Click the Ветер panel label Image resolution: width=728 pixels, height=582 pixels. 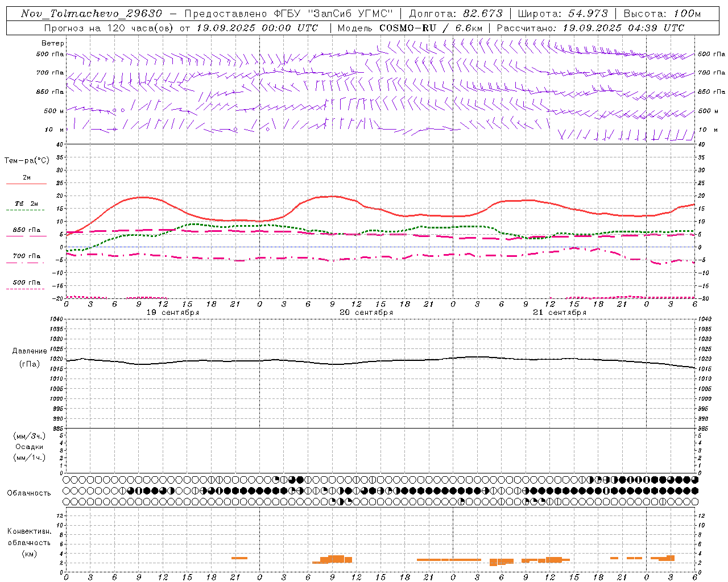pos(53,43)
